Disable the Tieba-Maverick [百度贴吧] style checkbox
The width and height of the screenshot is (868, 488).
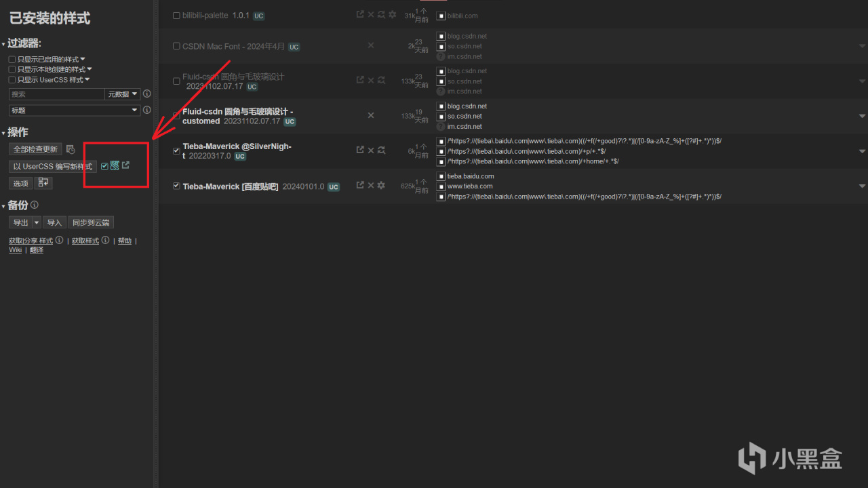[x=176, y=186]
